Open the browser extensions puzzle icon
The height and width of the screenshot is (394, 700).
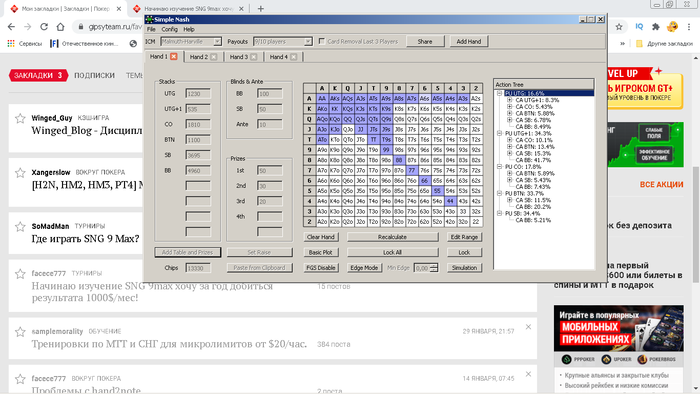[655, 27]
